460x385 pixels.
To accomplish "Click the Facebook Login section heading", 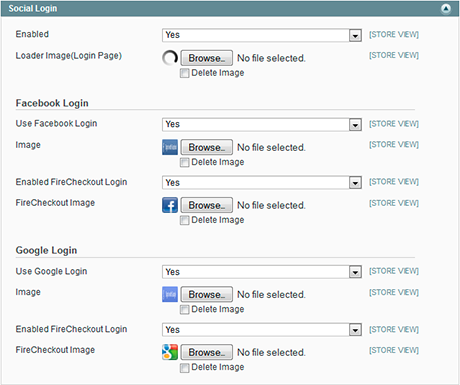I will pos(52,103).
